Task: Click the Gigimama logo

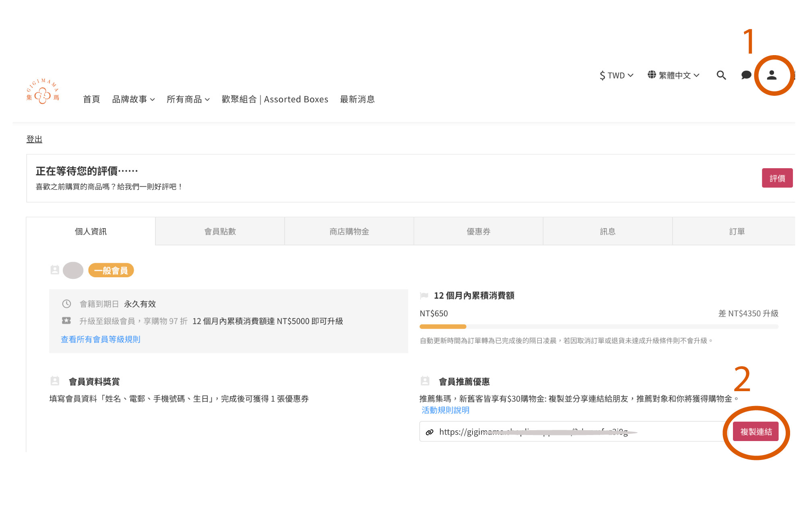Action: click(x=43, y=92)
